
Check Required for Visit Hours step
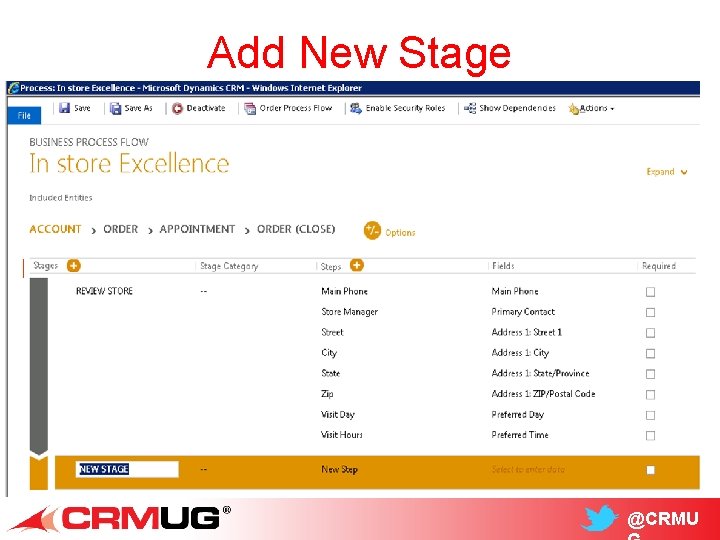point(650,436)
